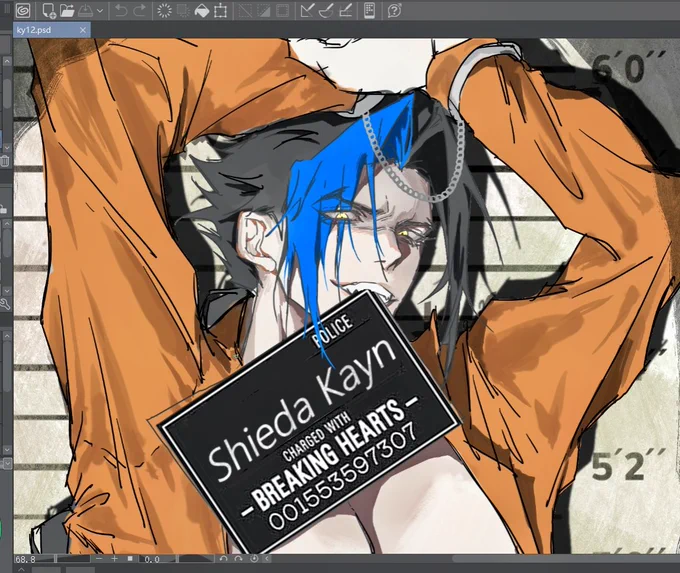
Task: Close the ky12.psd document tab
Action: pos(83,30)
